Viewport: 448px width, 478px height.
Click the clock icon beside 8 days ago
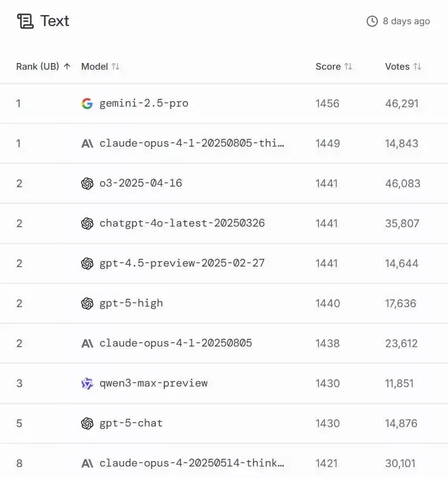(372, 21)
